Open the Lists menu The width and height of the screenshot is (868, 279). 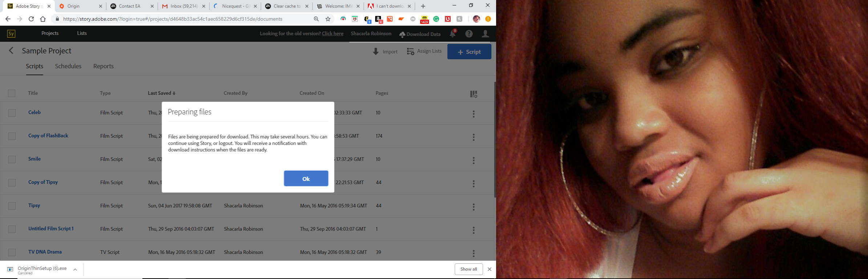click(x=82, y=33)
